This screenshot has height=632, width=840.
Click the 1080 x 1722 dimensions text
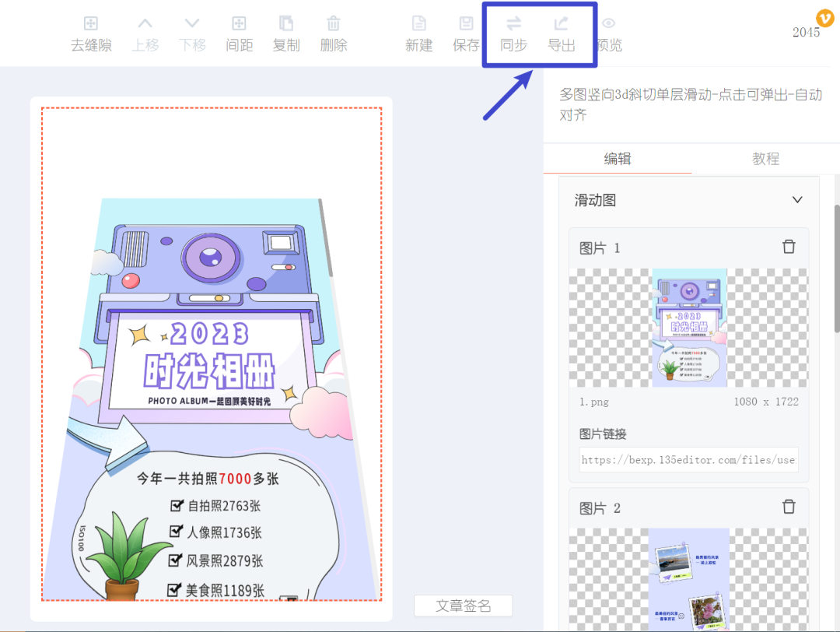[766, 402]
